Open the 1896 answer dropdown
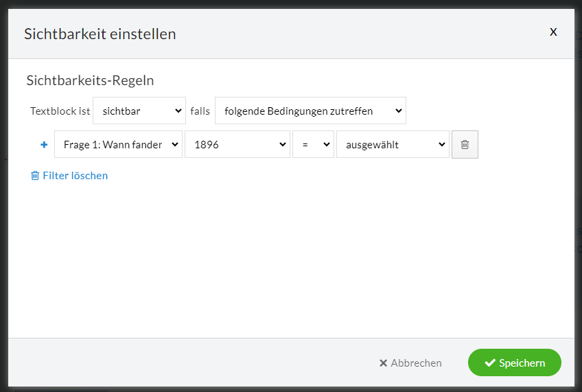The height and width of the screenshot is (392, 582). coord(237,144)
